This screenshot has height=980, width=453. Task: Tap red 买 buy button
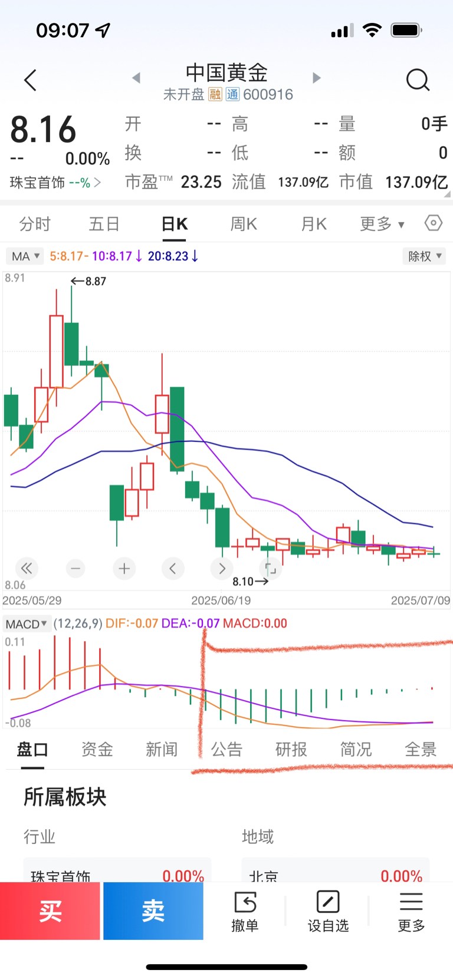pyautogui.click(x=50, y=911)
